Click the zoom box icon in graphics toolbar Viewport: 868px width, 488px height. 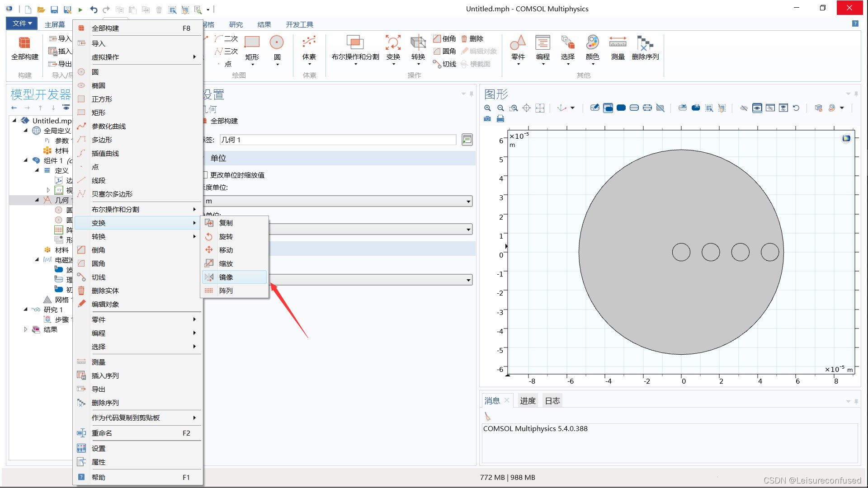coord(514,108)
